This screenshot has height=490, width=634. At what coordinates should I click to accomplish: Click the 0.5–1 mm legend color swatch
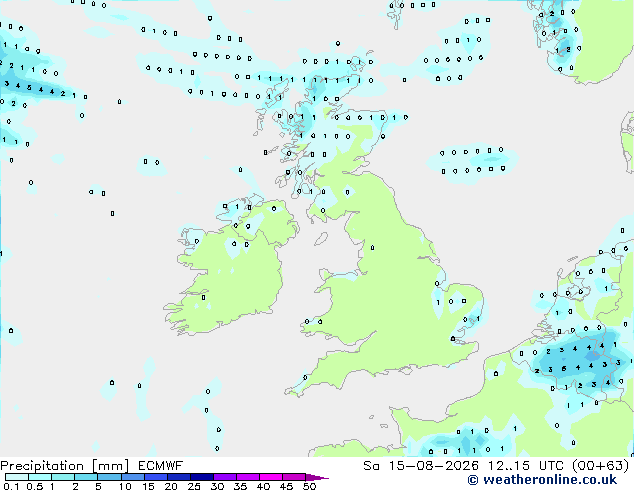pyautogui.click(x=40, y=477)
